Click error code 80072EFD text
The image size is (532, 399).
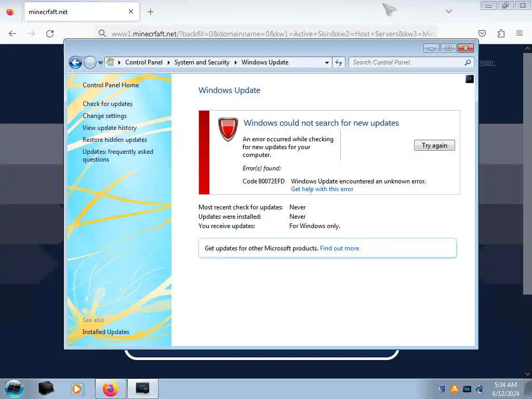[x=263, y=181]
